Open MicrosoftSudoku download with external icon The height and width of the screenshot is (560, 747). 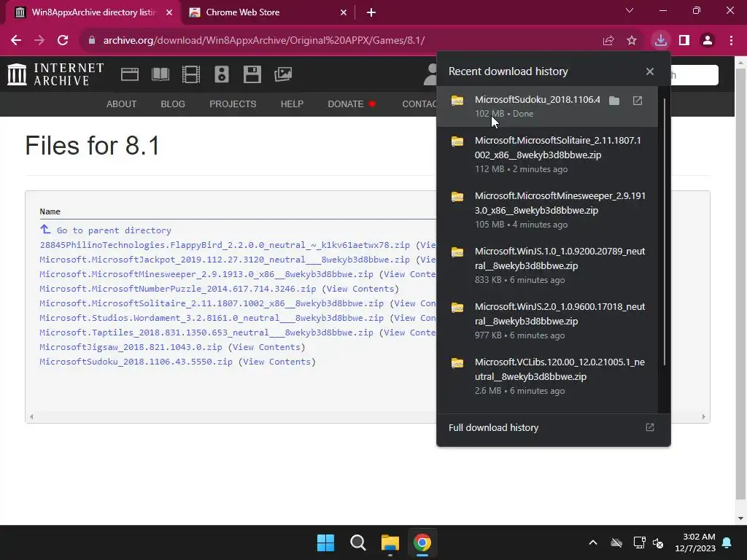638,101
